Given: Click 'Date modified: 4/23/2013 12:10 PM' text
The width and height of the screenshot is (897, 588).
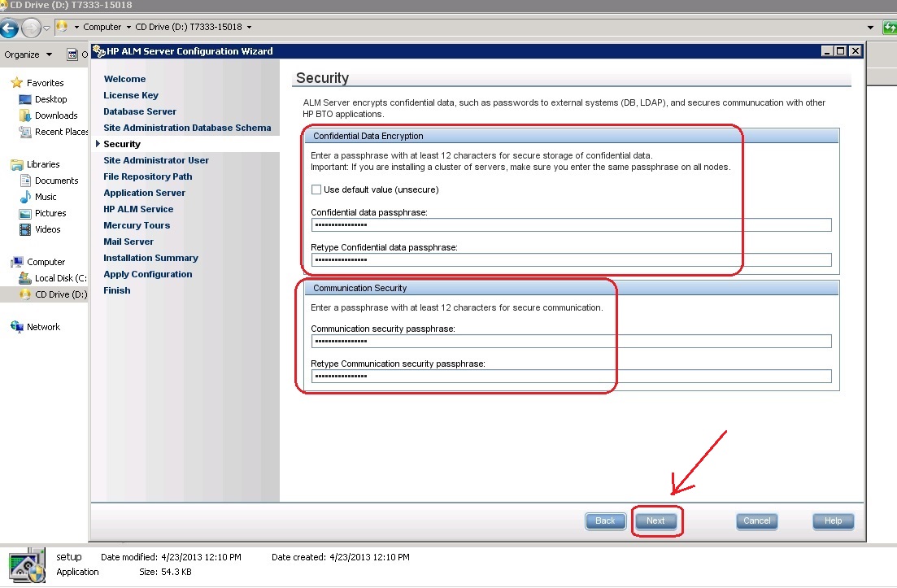Looking at the screenshot, I should tap(171, 557).
